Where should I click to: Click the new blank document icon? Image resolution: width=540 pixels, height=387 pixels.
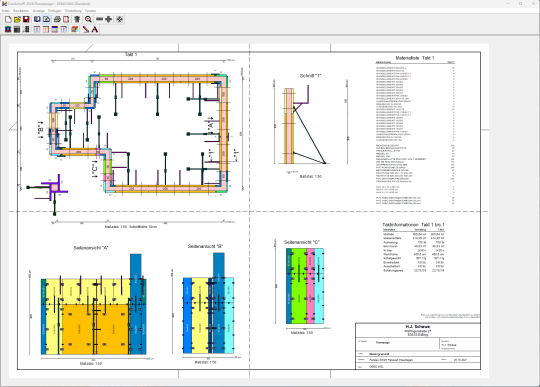8,19
